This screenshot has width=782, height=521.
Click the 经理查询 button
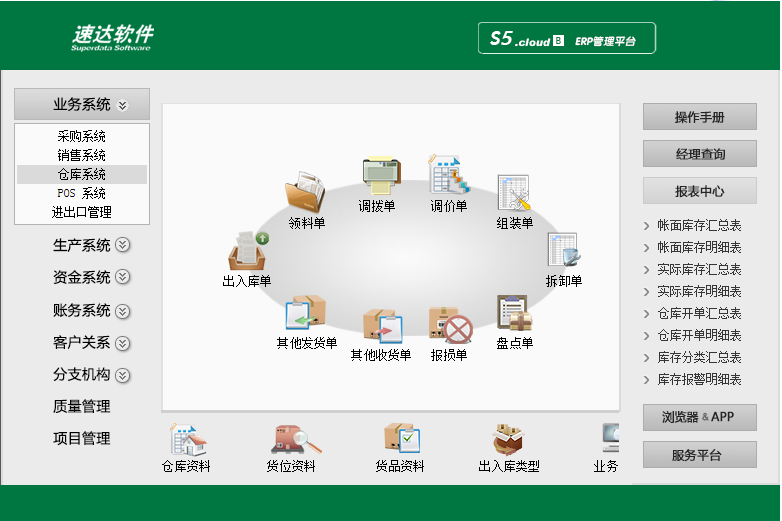click(x=700, y=154)
